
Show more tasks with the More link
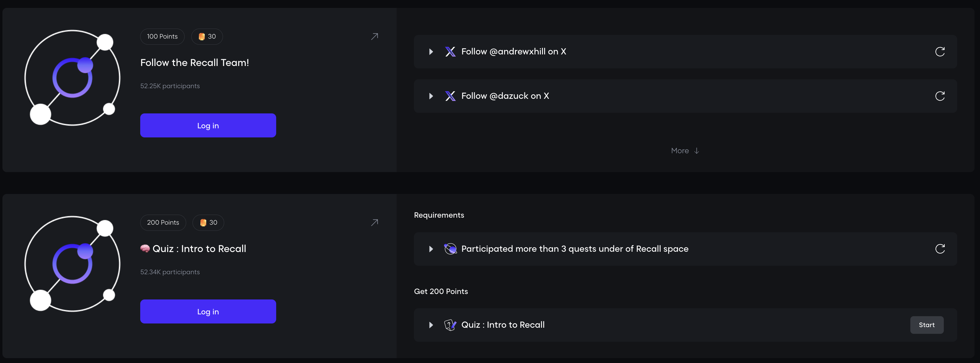coord(685,151)
